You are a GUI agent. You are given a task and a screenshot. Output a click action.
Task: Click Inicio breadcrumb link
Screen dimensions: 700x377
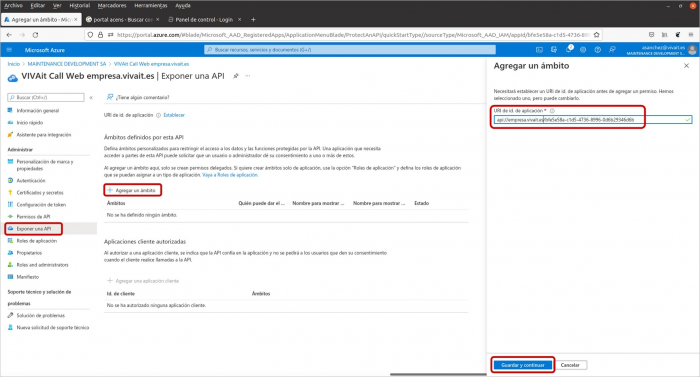point(13,64)
